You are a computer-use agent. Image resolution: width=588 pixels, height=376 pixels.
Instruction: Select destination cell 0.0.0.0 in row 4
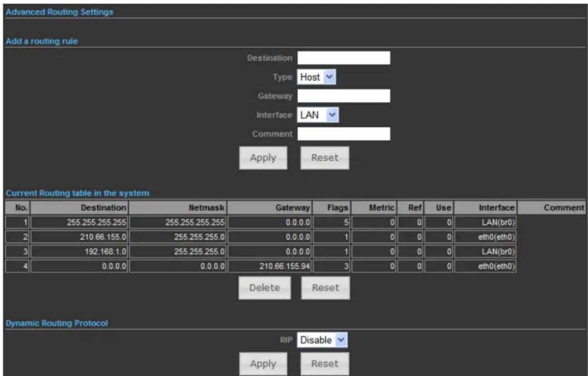coord(79,266)
